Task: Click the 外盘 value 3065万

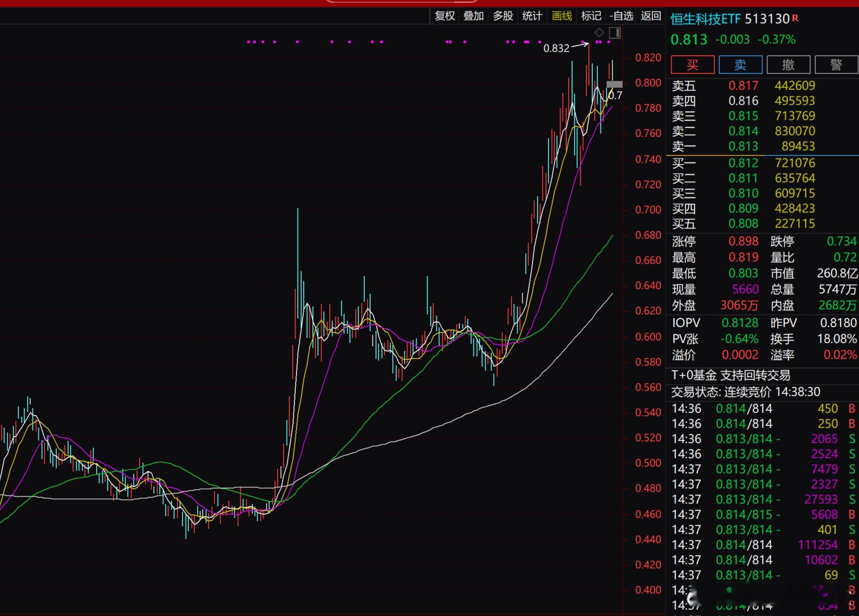Action: coord(739,305)
